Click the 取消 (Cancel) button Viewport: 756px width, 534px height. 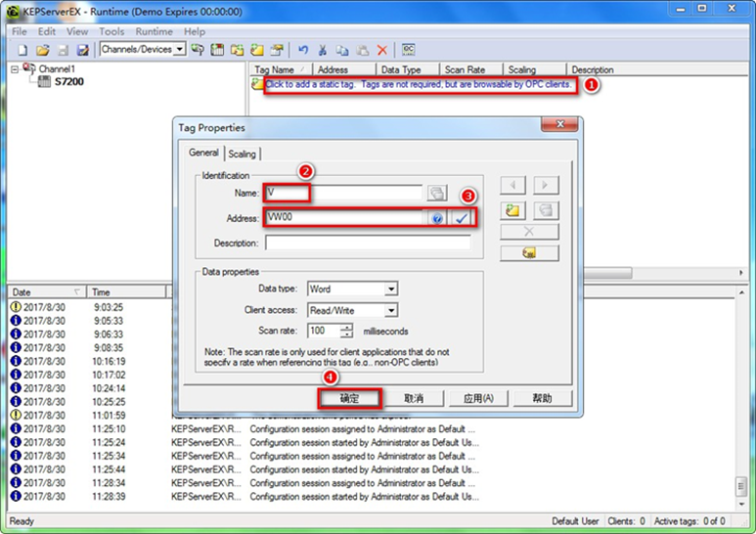[414, 399]
